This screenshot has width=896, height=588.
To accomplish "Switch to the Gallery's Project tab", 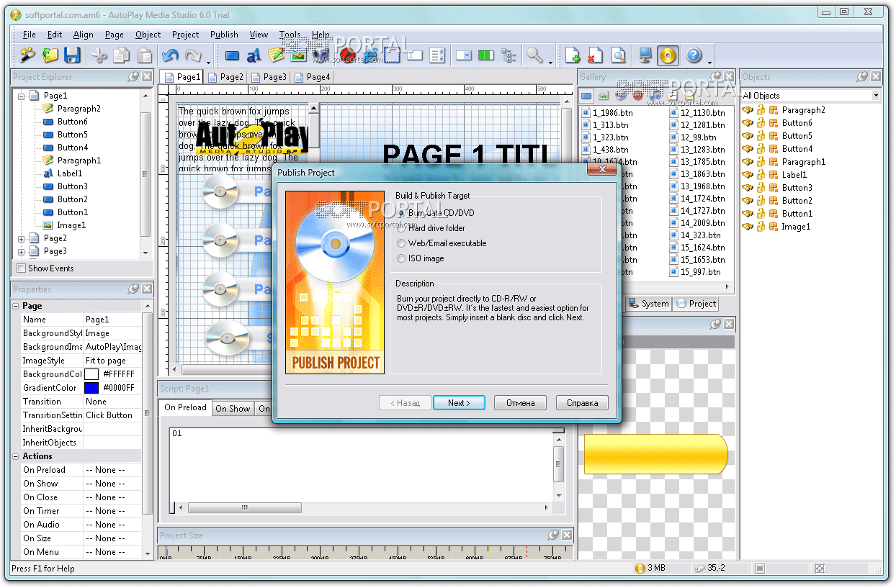I will tap(696, 304).
